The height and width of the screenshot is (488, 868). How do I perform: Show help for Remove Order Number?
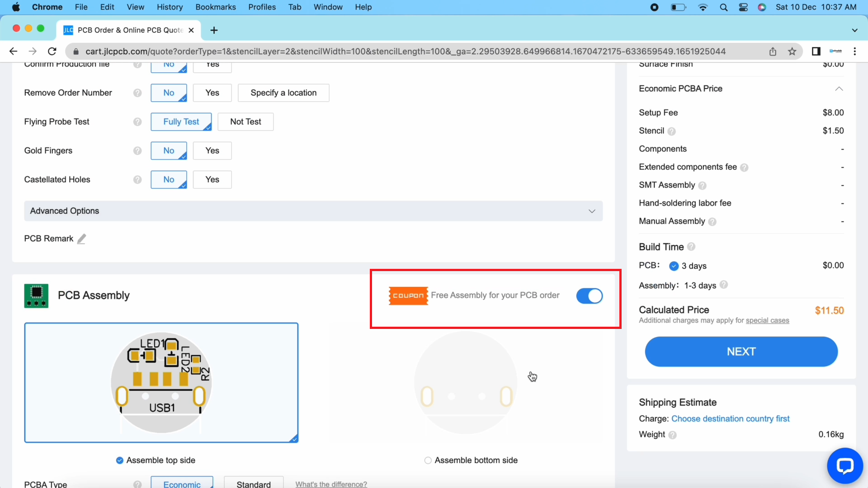(x=137, y=93)
